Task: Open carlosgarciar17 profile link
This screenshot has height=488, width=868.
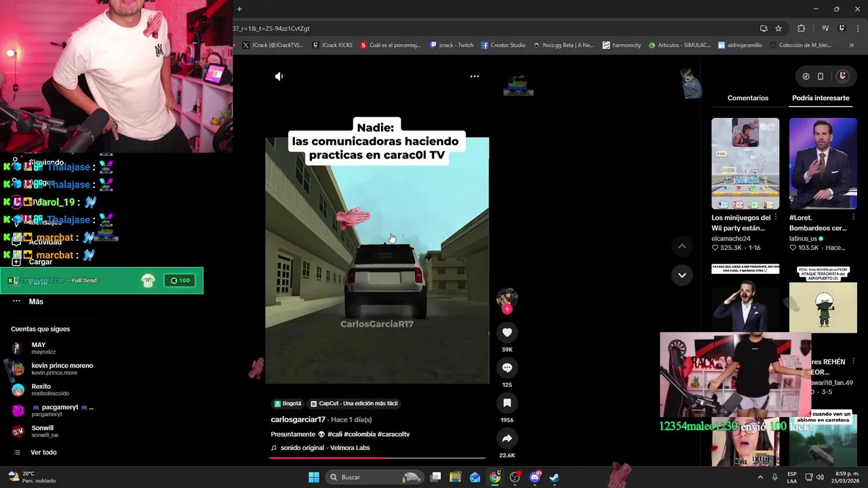Action: click(298, 420)
